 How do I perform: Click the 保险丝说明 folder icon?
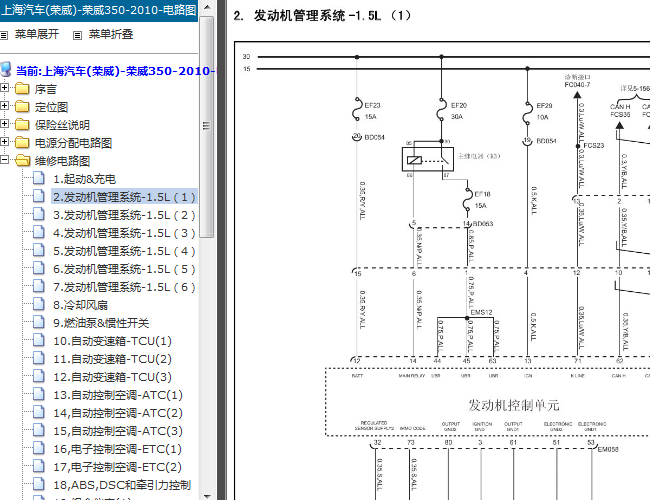tap(22, 124)
